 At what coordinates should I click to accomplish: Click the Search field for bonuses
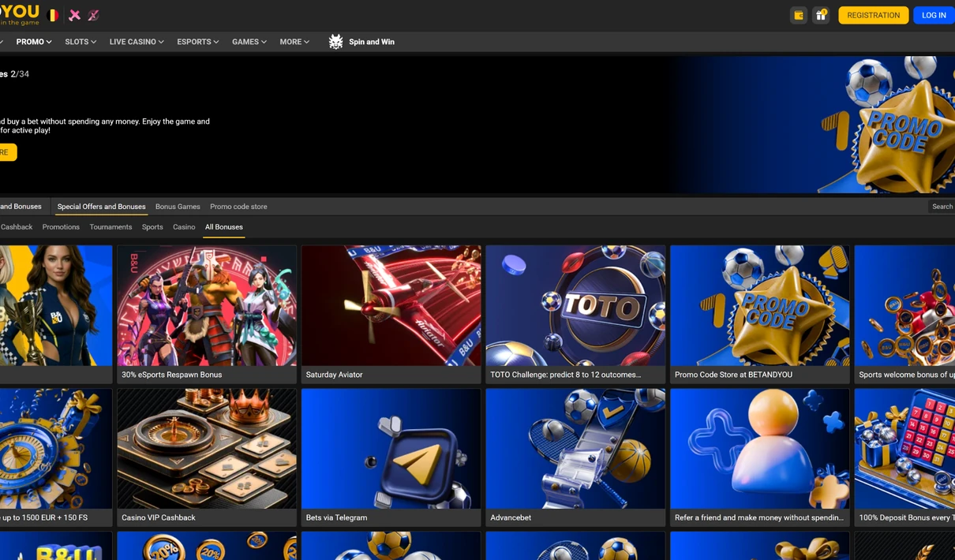tap(942, 207)
